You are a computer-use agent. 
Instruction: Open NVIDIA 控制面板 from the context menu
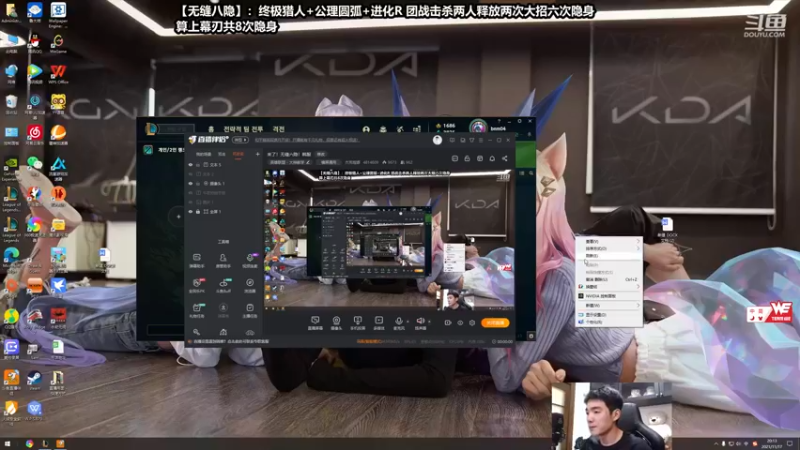(609, 296)
